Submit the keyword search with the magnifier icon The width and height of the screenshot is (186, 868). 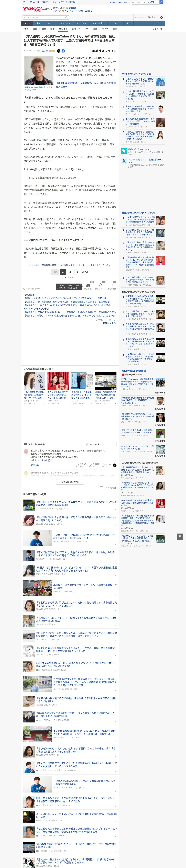pyautogui.click(x=66, y=17)
